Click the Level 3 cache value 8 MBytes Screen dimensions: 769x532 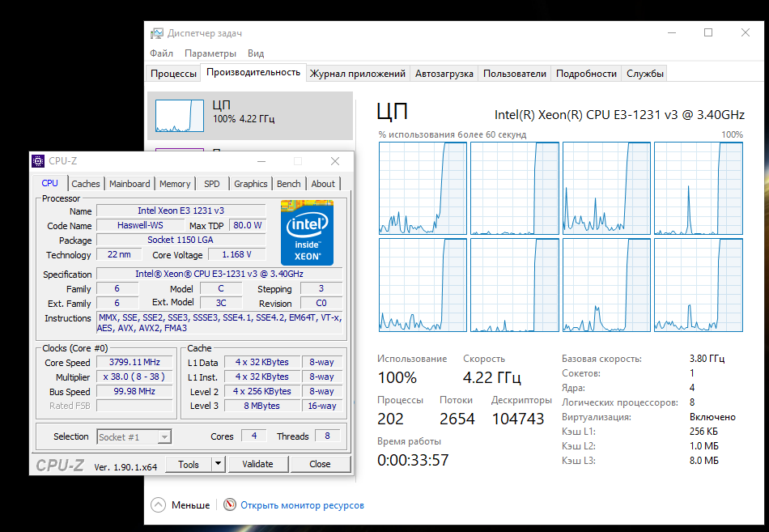[x=262, y=406]
